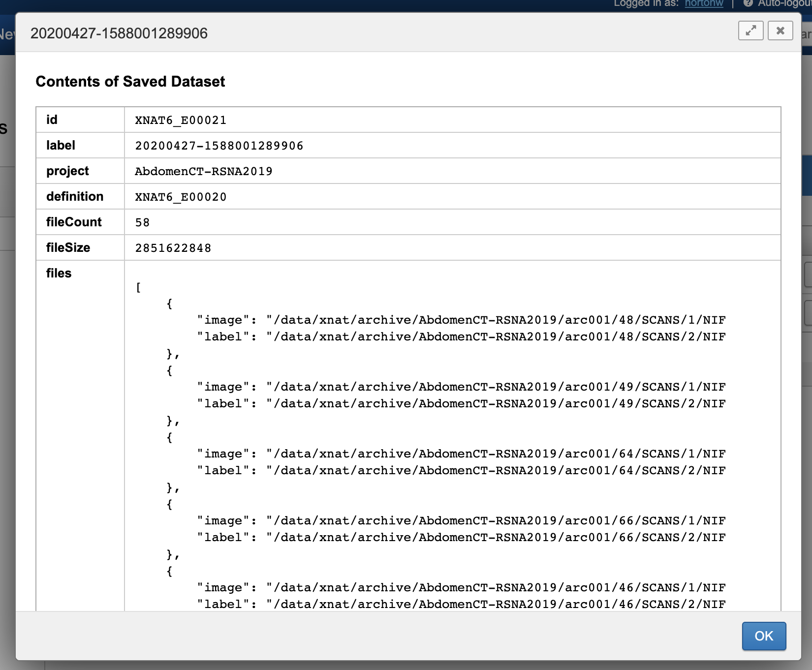Maximize the dataset dialog window

coord(750,30)
